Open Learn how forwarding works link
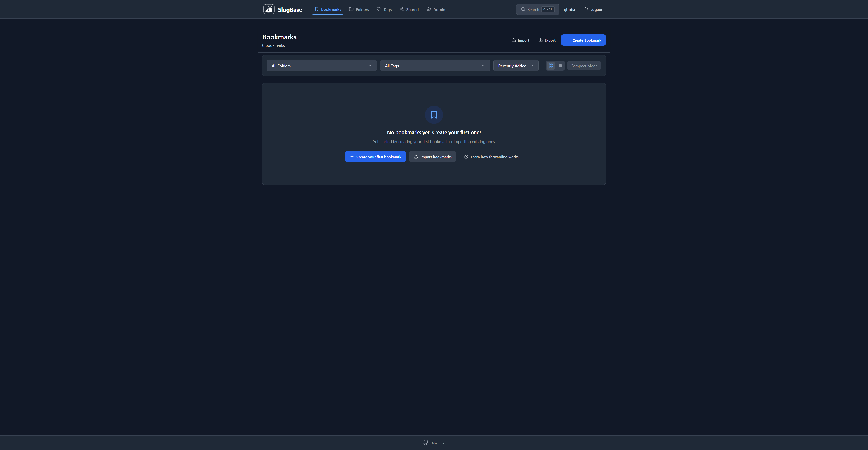The height and width of the screenshot is (450, 868). coord(491,157)
